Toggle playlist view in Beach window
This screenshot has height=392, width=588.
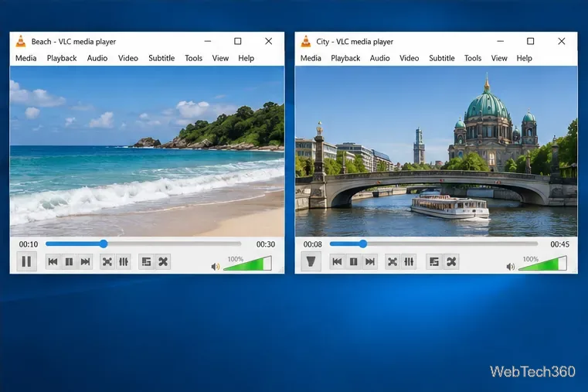[x=146, y=261]
